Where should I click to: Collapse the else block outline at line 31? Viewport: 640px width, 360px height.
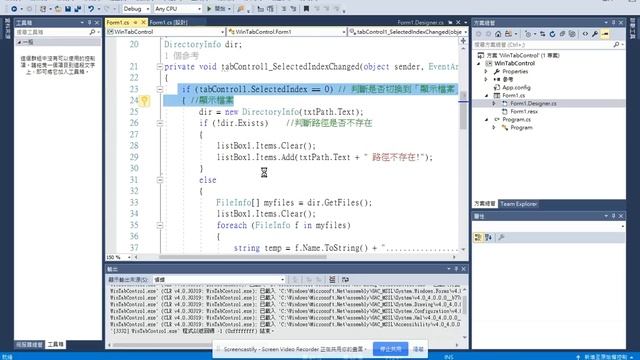tap(160, 180)
